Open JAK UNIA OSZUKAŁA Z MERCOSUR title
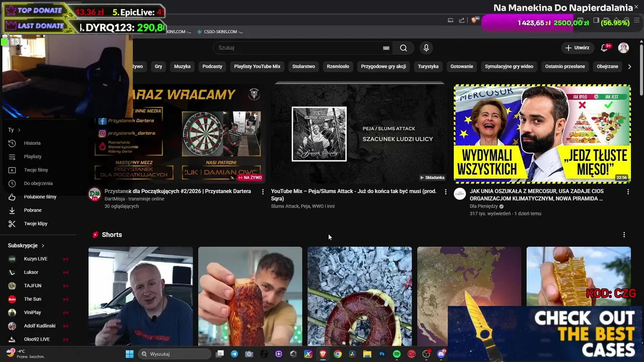The width and height of the screenshot is (644, 362). [537, 195]
